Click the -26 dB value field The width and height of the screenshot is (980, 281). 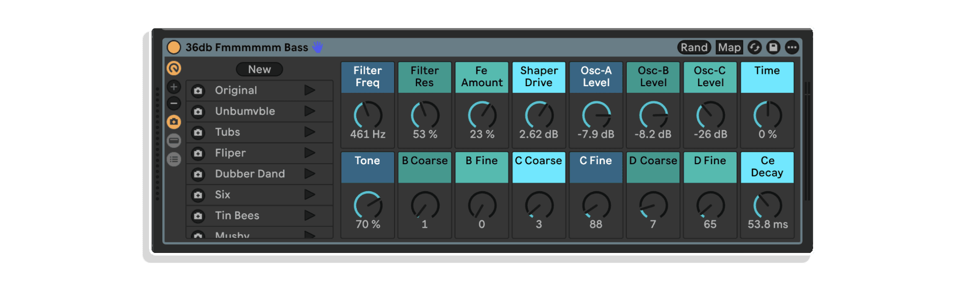[x=710, y=134]
